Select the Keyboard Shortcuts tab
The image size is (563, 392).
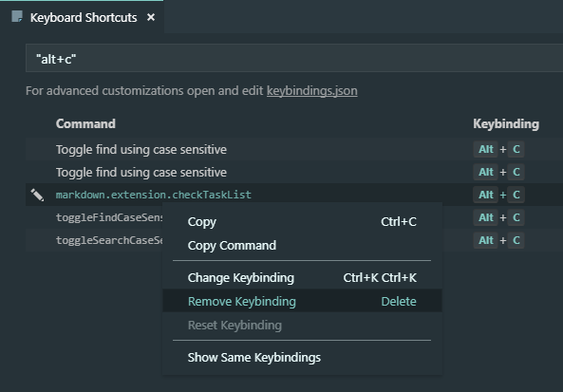(83, 17)
